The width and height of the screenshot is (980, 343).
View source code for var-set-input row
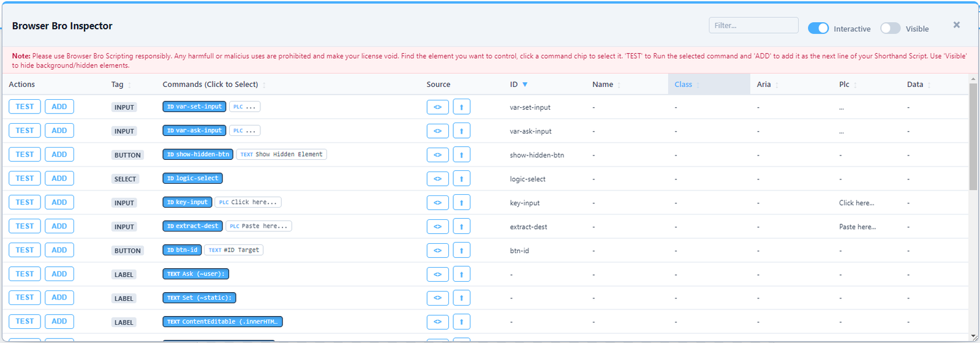(437, 107)
